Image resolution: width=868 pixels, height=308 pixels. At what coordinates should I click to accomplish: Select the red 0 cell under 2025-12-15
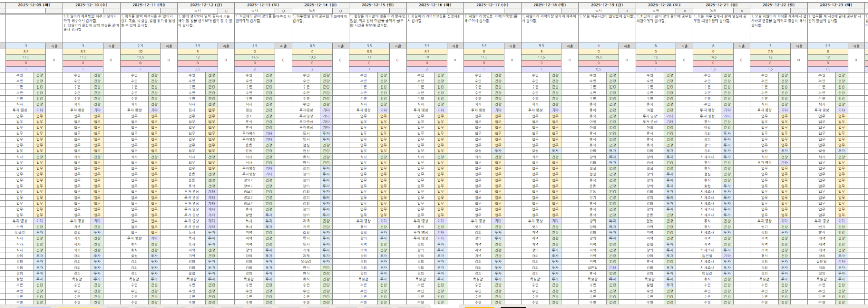pyautogui.click(x=370, y=63)
